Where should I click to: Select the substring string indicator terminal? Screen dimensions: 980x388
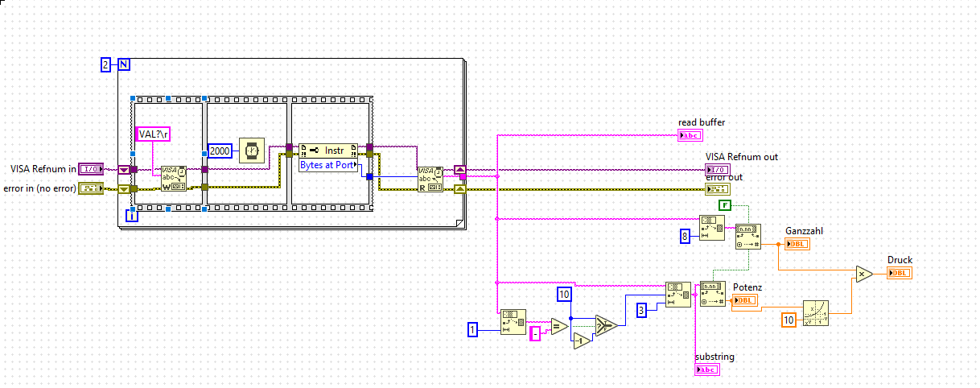pyautogui.click(x=706, y=369)
